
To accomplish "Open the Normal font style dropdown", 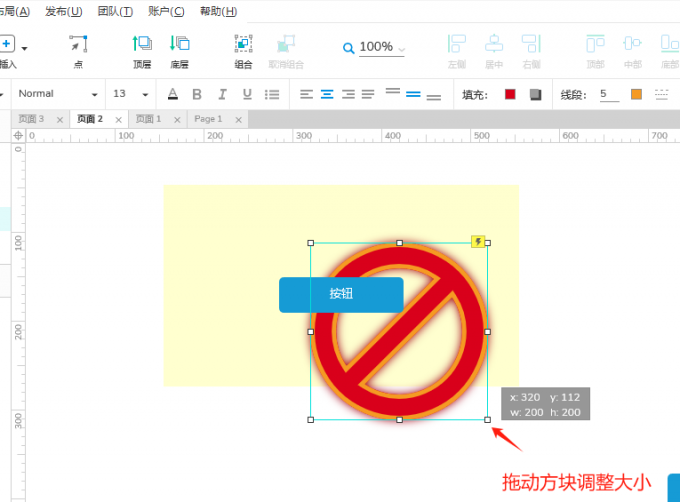I will (58, 94).
